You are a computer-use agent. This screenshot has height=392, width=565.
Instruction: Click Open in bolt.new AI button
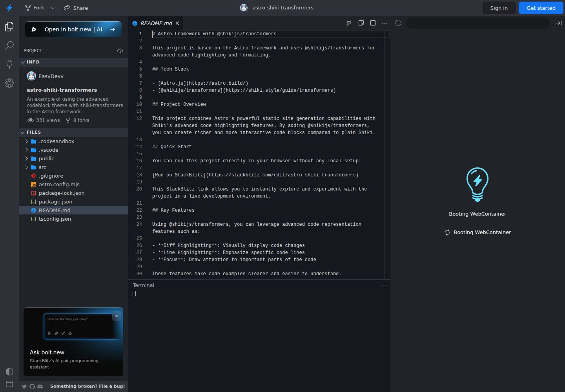[73, 29]
